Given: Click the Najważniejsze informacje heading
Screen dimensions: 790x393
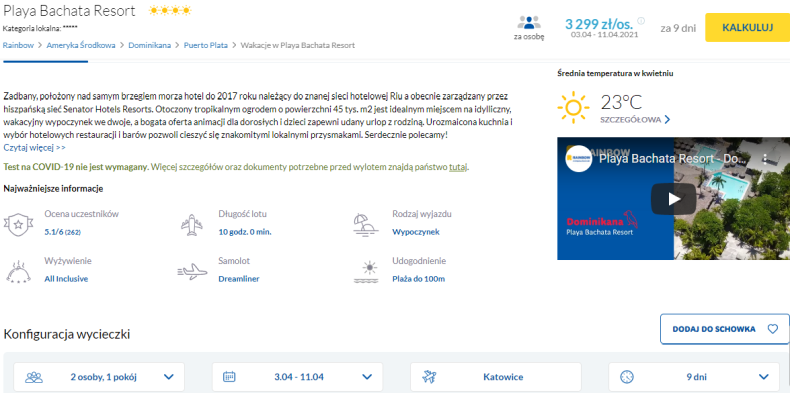Looking at the screenshot, I should pyautogui.click(x=53, y=189).
